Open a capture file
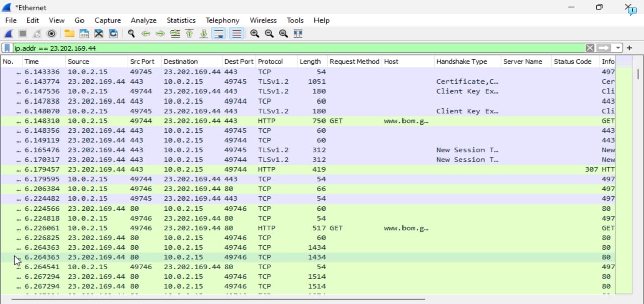644x304 pixels. click(69, 34)
